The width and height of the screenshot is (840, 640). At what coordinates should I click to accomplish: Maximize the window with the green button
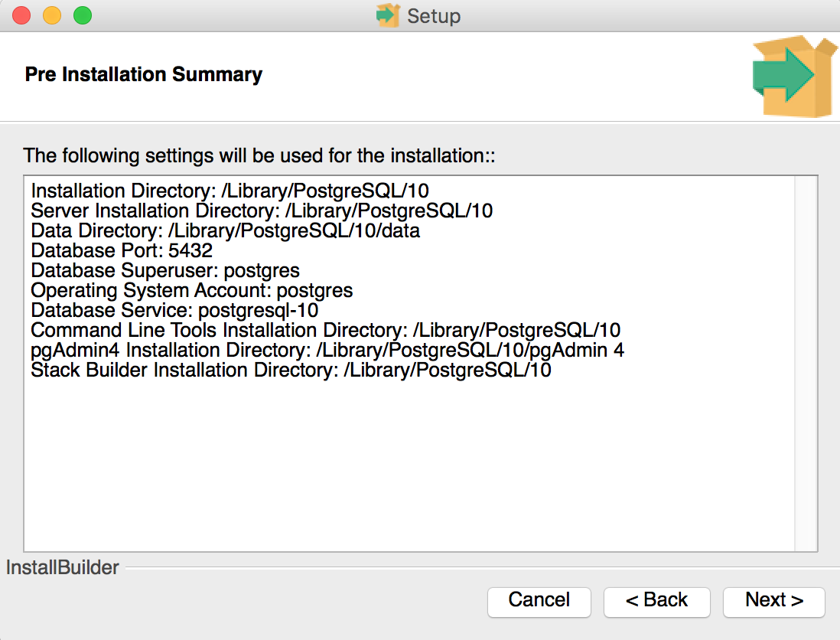[81, 15]
